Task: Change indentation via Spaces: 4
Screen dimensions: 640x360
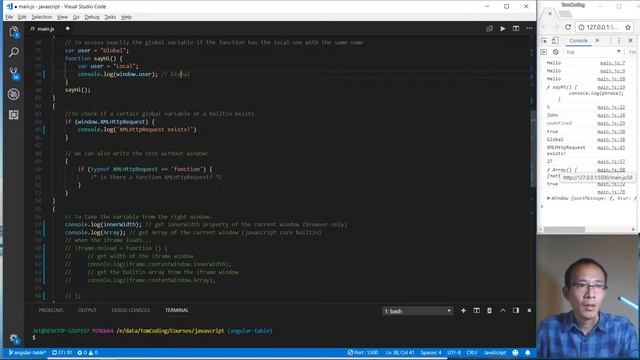Action: pos(431,353)
